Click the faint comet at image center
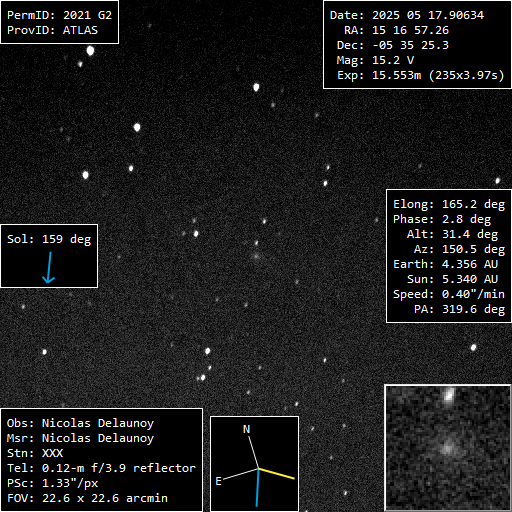512x512 pixels. click(x=256, y=256)
